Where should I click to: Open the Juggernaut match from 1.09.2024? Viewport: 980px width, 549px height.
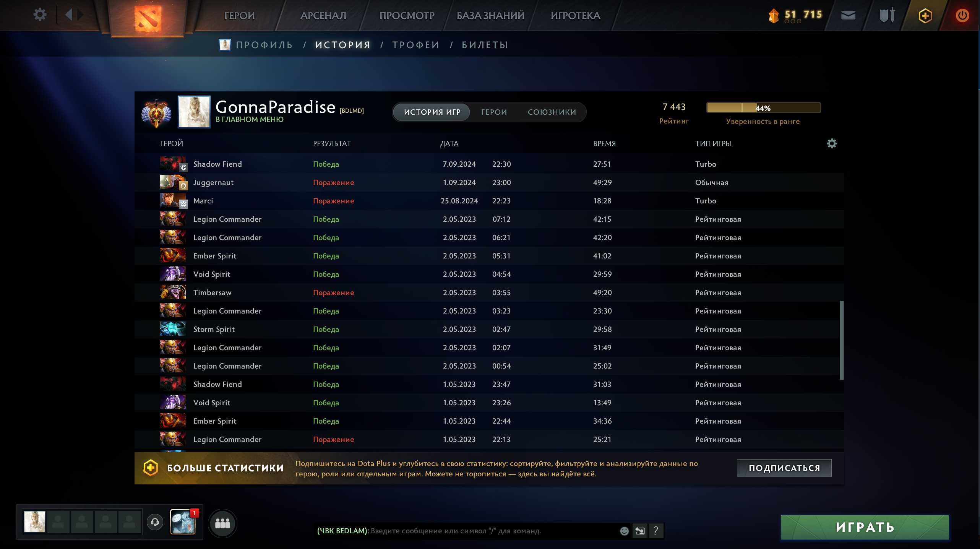pyautogui.click(x=489, y=182)
